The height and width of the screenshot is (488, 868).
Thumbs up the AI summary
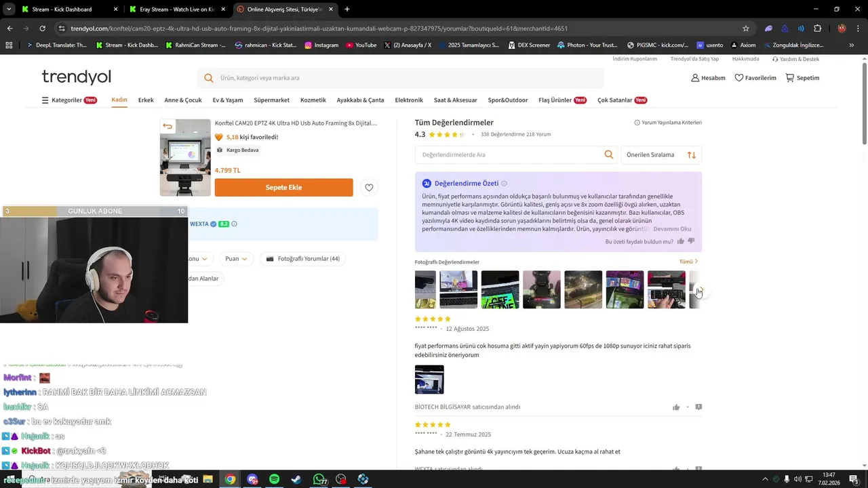(681, 241)
